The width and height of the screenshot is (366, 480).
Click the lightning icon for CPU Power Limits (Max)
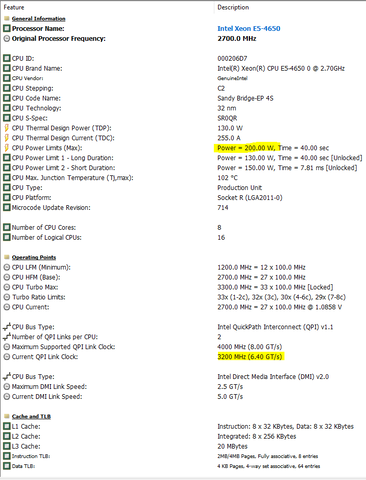tap(7, 148)
